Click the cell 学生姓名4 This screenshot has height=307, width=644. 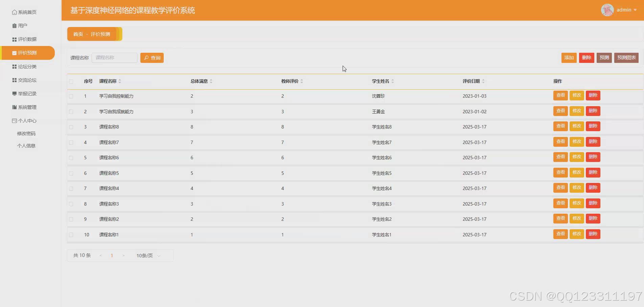click(x=382, y=188)
